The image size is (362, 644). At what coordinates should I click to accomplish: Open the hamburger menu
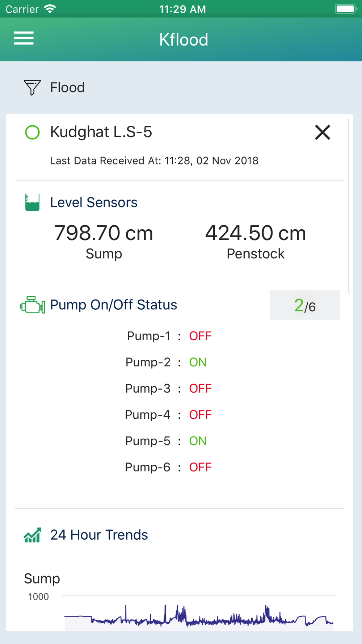coord(24,38)
